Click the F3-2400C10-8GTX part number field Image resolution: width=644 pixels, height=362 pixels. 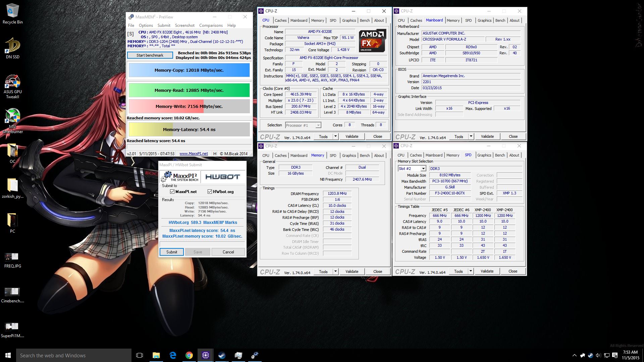(450, 193)
